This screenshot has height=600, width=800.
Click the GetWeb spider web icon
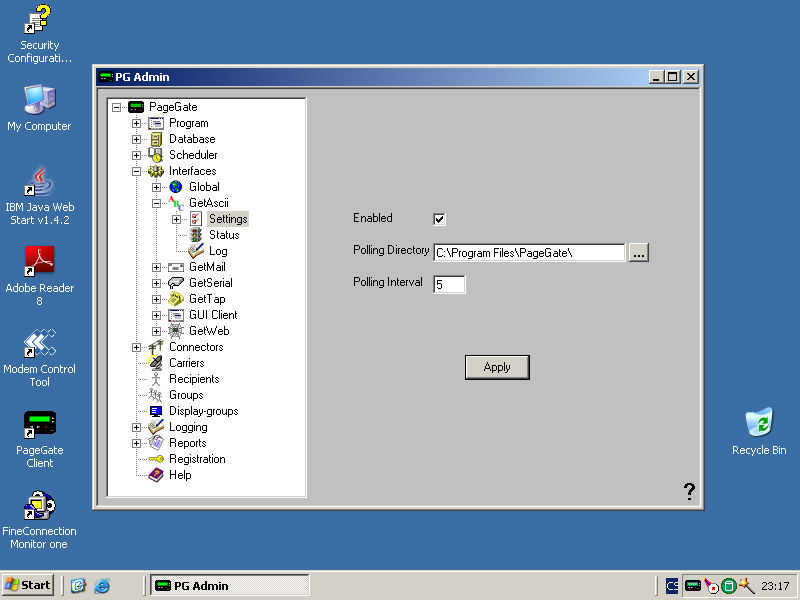point(176,331)
